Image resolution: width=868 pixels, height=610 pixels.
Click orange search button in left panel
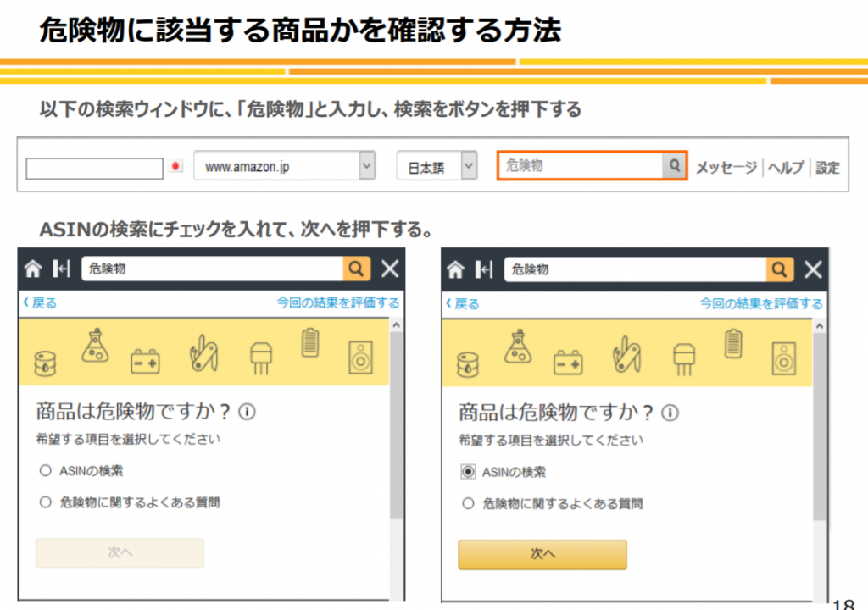(x=357, y=269)
